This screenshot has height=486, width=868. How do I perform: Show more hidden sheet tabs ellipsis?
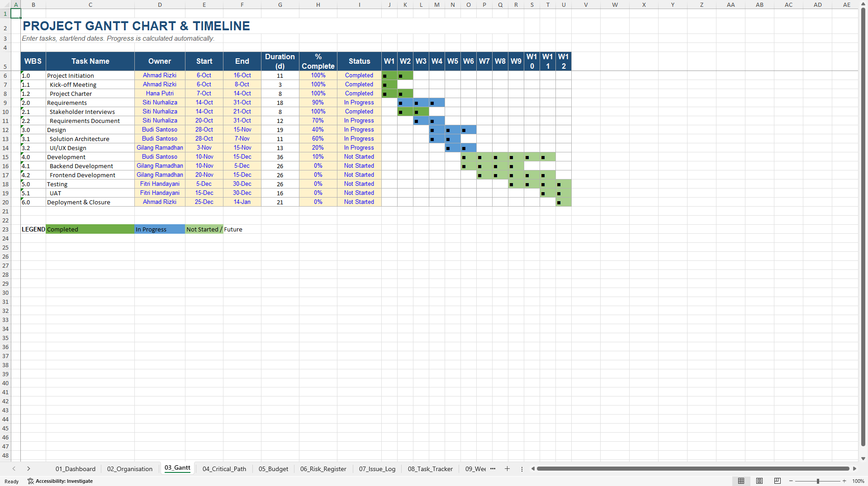(x=493, y=469)
